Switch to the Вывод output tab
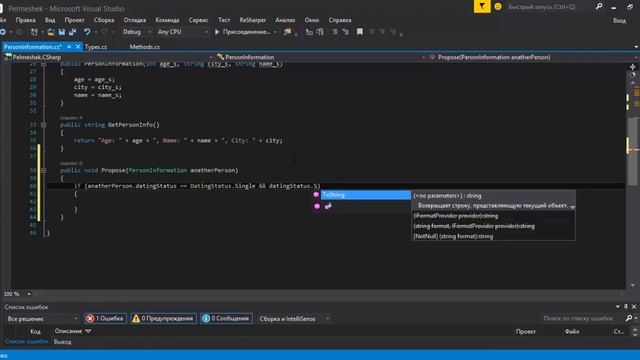The image size is (640, 360). tap(62, 342)
